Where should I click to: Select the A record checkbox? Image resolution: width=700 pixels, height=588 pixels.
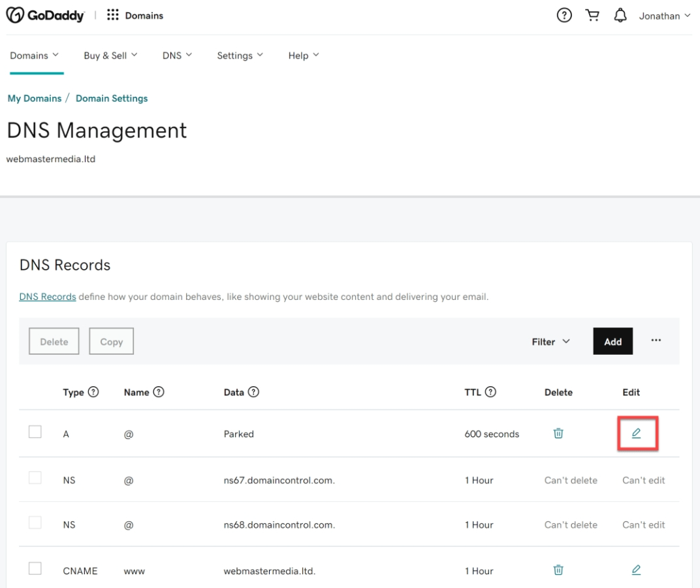[x=35, y=433]
